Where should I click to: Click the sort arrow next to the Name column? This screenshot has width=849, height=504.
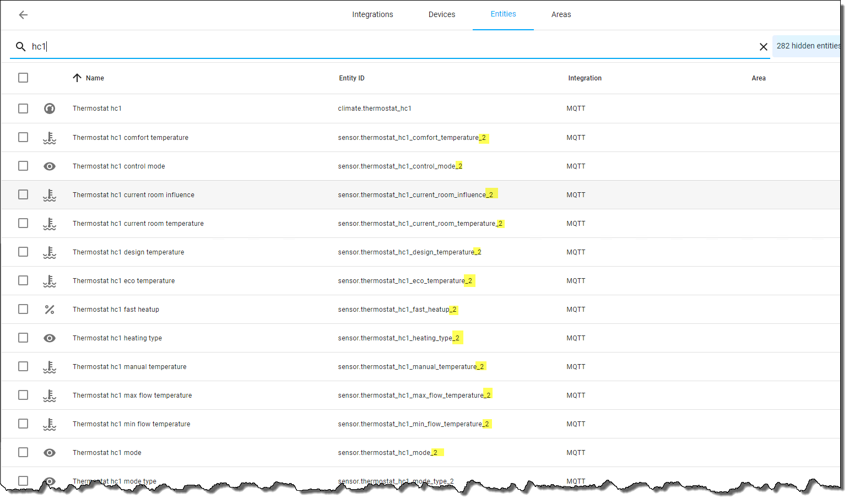click(77, 78)
